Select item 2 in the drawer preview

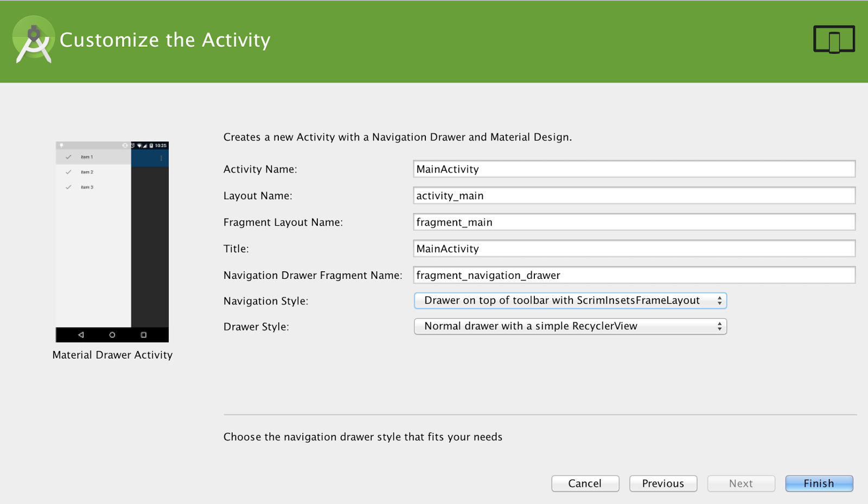(87, 172)
